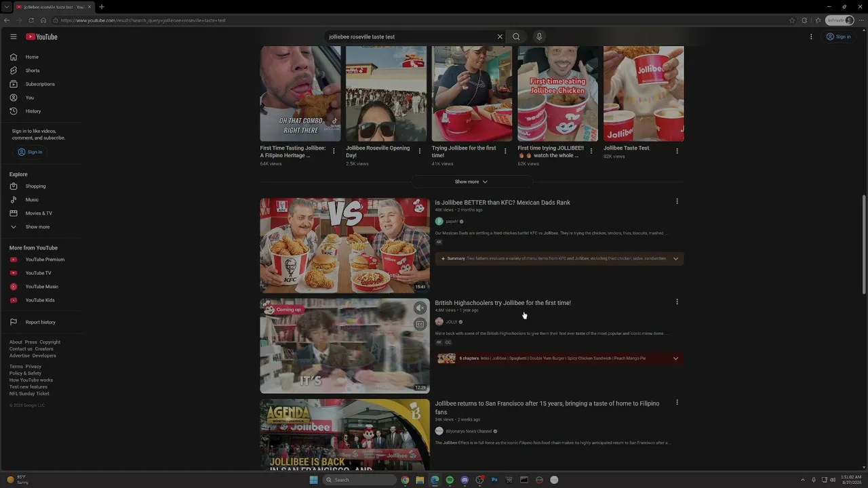This screenshot has width=868, height=488.
Task: Open History in the sidebar
Action: coord(33,111)
